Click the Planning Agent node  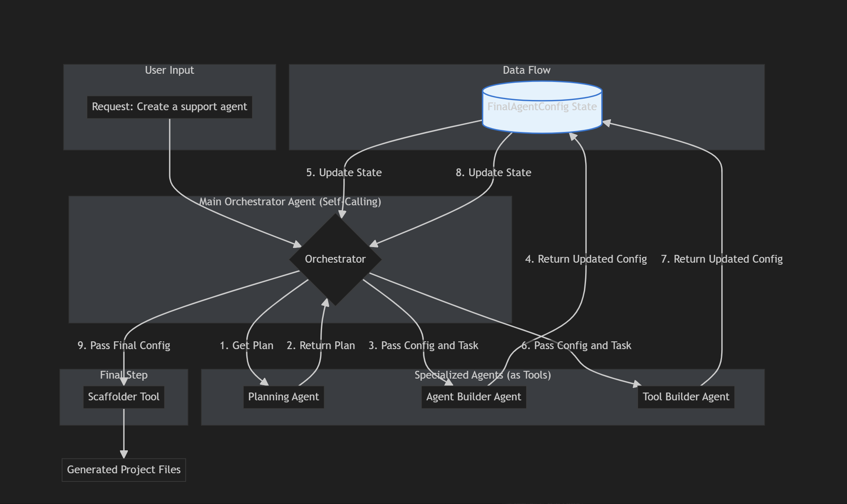[x=283, y=397]
